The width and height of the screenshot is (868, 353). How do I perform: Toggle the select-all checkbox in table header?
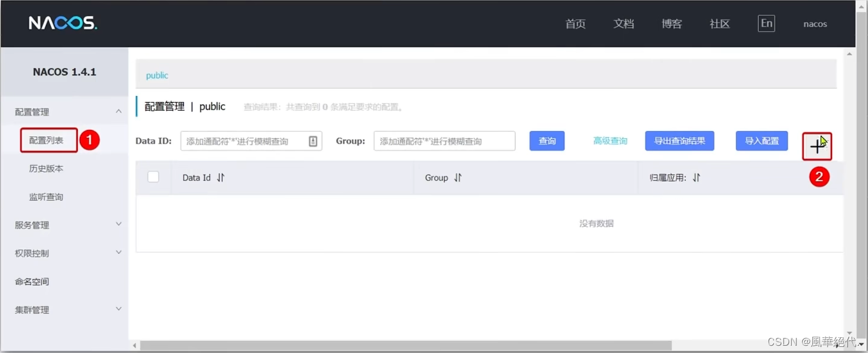(x=154, y=176)
